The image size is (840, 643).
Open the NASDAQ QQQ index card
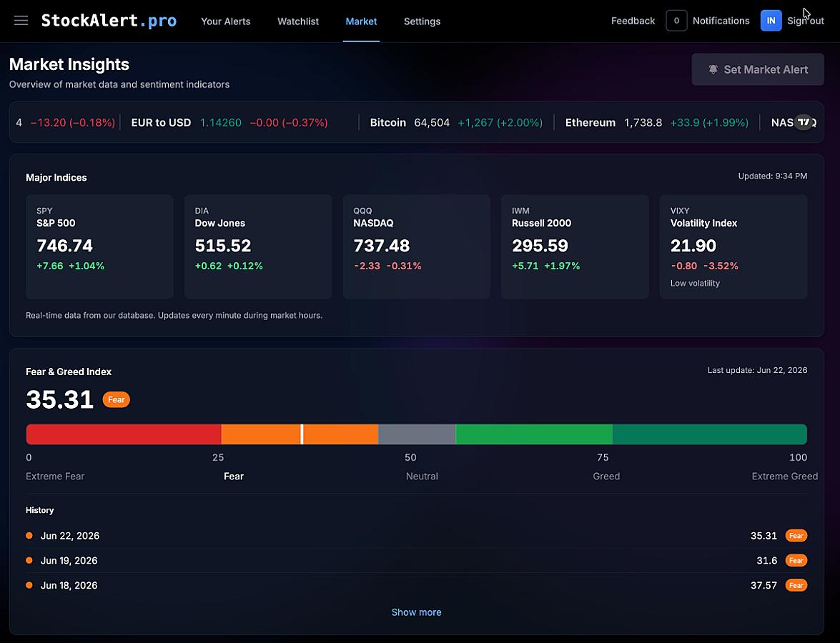pos(416,246)
